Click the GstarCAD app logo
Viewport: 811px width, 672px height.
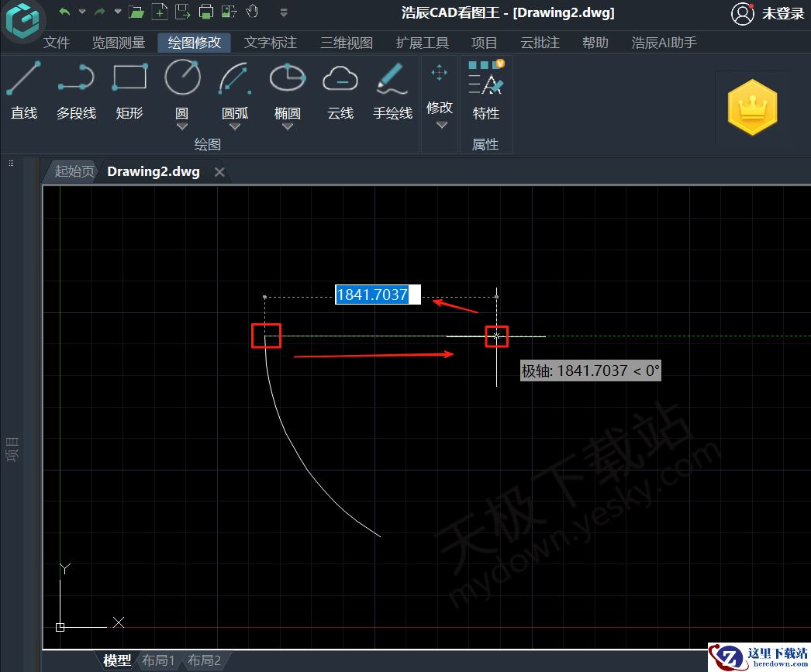(x=22, y=21)
